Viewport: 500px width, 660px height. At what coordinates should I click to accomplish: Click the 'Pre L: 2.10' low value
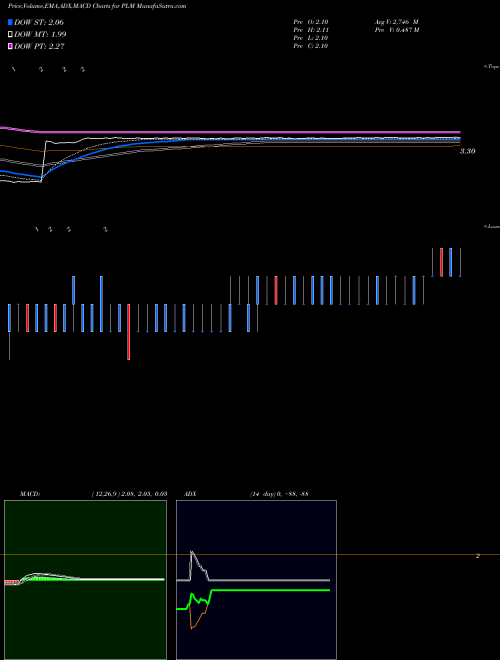pos(311,38)
